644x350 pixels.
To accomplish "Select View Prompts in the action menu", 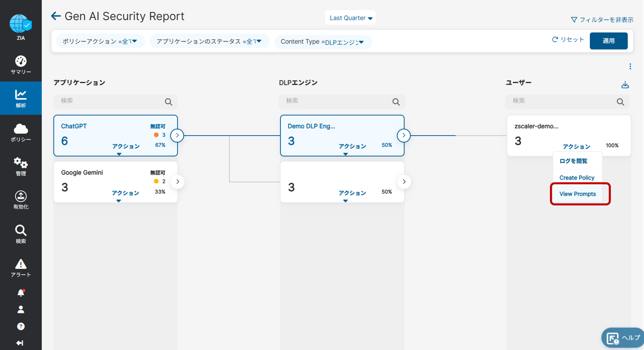I will pos(577,194).
